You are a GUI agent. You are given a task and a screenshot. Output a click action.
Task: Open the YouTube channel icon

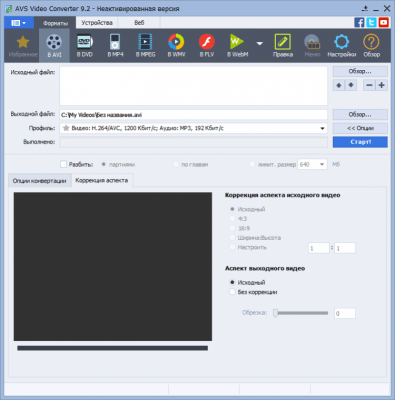tap(383, 23)
